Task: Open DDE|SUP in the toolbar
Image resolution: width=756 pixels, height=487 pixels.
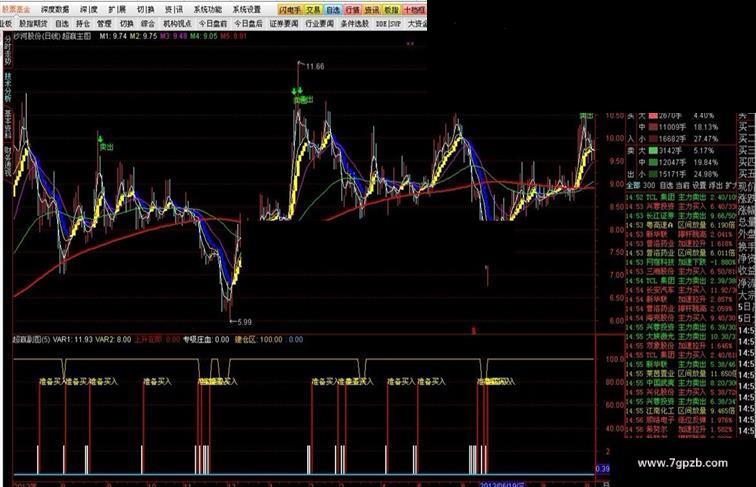Action: [388, 23]
